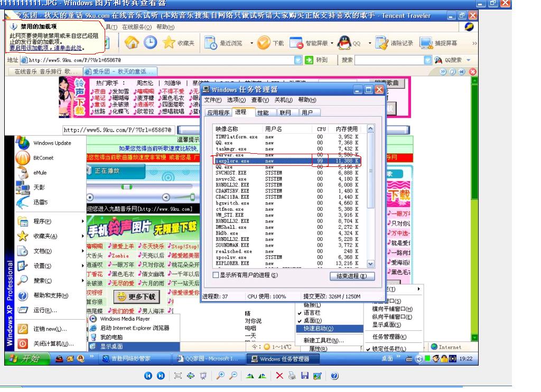Open dropdown arrow next to 智能屏蔽

[x=332, y=43]
